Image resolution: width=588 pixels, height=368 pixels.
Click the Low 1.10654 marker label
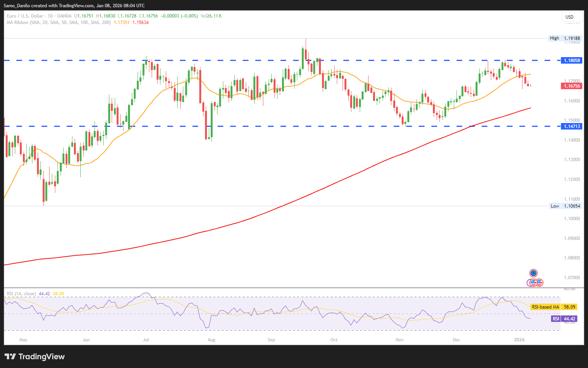566,206
